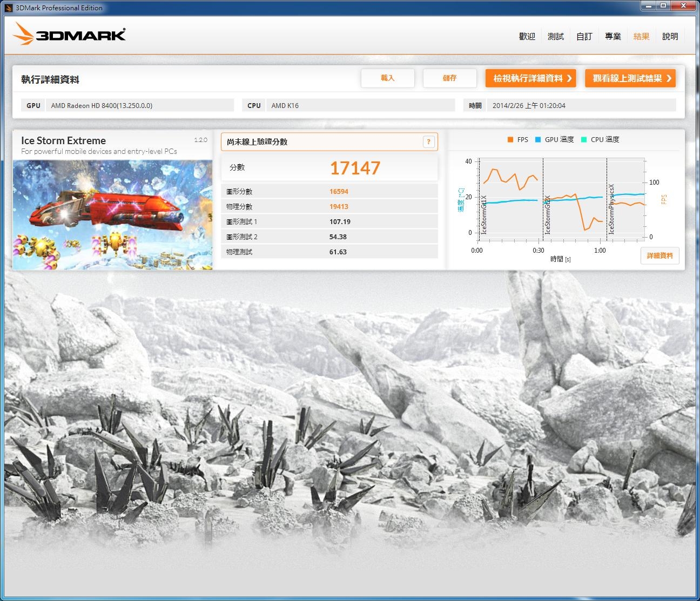Screen dimensions: 700x601
Task: Select the CPU field AMD K16
Action: (x=360, y=105)
